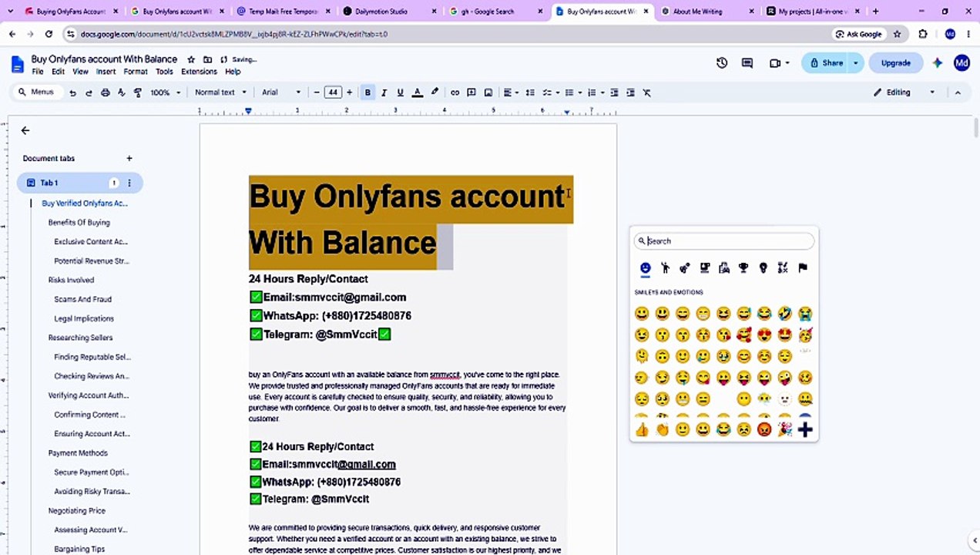Open the Arial font dropdown
This screenshot has width=980, height=555.
click(x=281, y=92)
